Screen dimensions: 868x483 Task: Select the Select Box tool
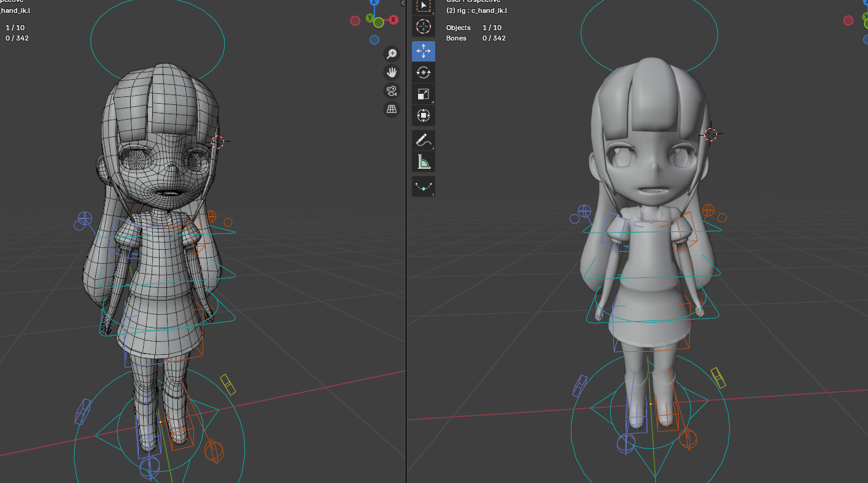(424, 6)
